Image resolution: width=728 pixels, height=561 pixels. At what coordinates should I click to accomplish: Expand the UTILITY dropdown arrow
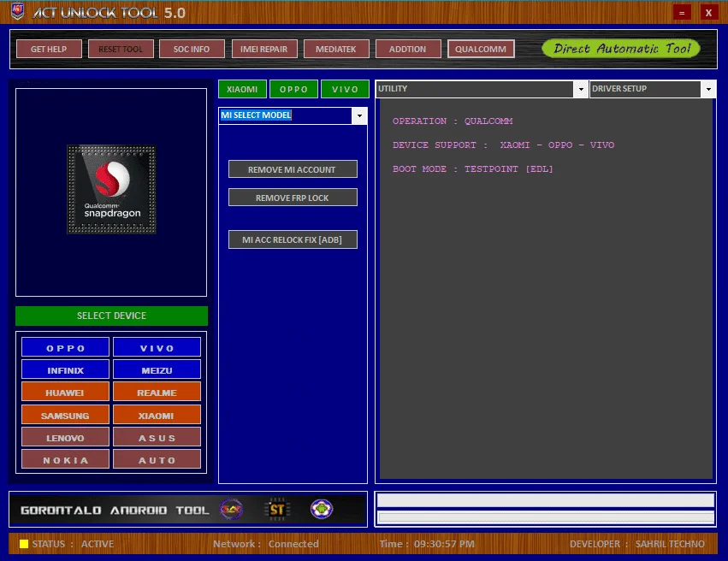pos(580,89)
